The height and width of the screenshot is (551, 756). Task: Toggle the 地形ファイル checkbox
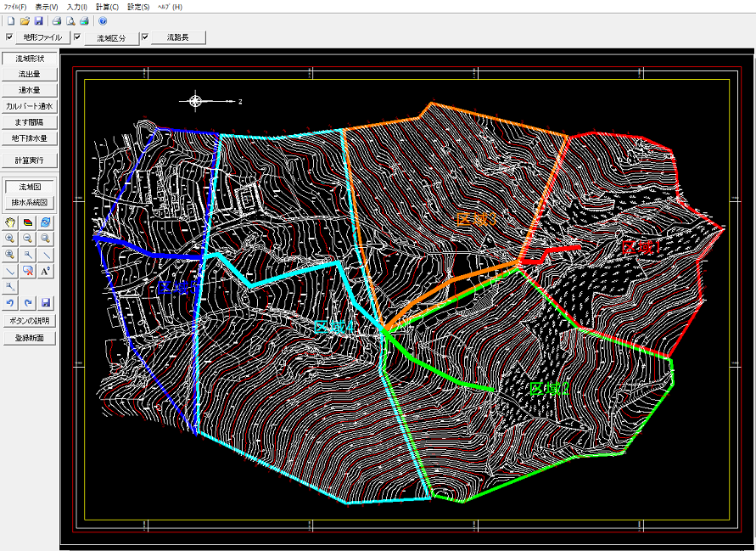coord(9,37)
